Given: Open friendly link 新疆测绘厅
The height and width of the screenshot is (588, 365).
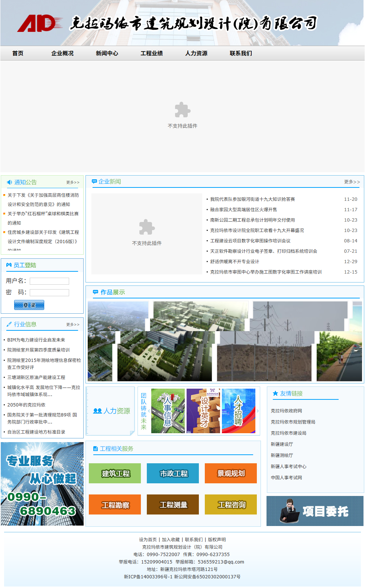Looking at the screenshot, I should pyautogui.click(x=282, y=455).
